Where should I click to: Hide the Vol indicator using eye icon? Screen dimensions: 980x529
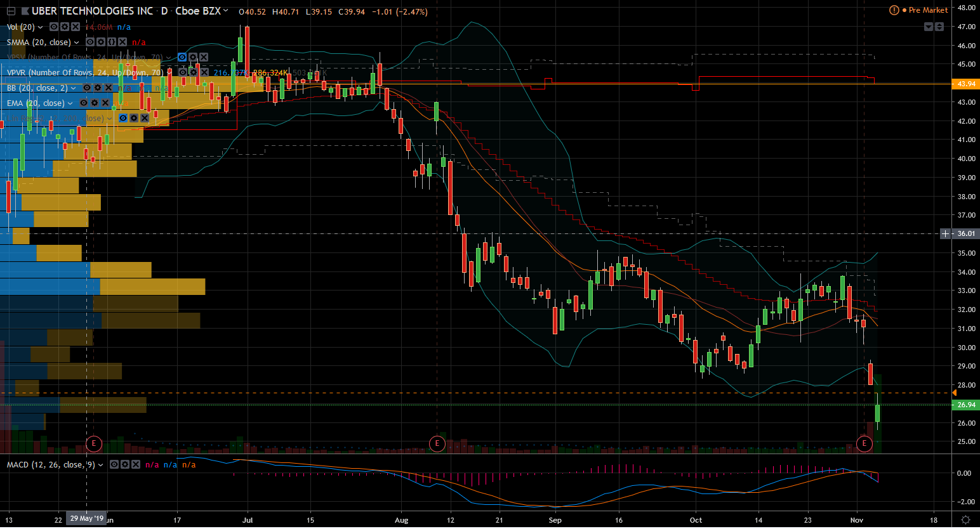click(x=54, y=27)
